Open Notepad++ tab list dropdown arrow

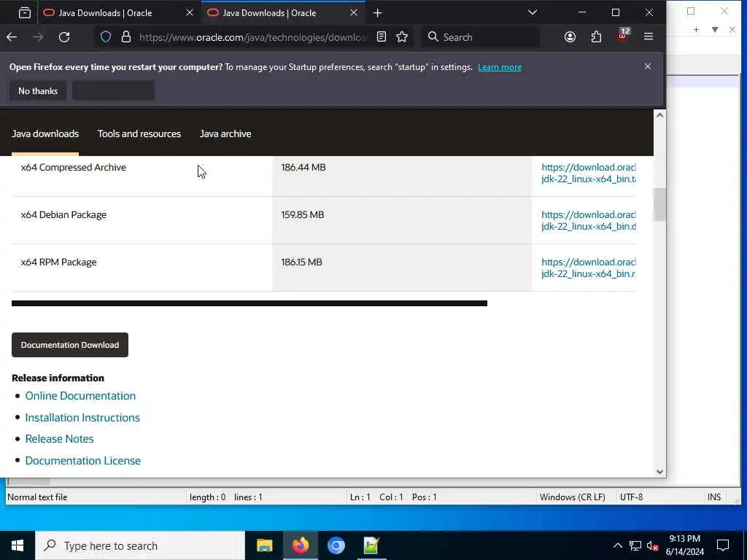(x=715, y=29)
